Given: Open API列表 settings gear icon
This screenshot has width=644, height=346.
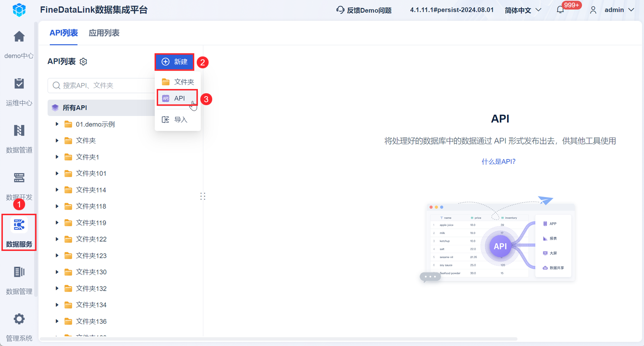Looking at the screenshot, I should point(83,62).
